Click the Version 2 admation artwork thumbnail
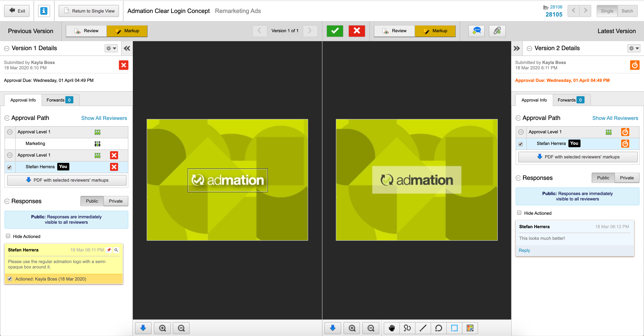644x336 pixels. (417, 180)
